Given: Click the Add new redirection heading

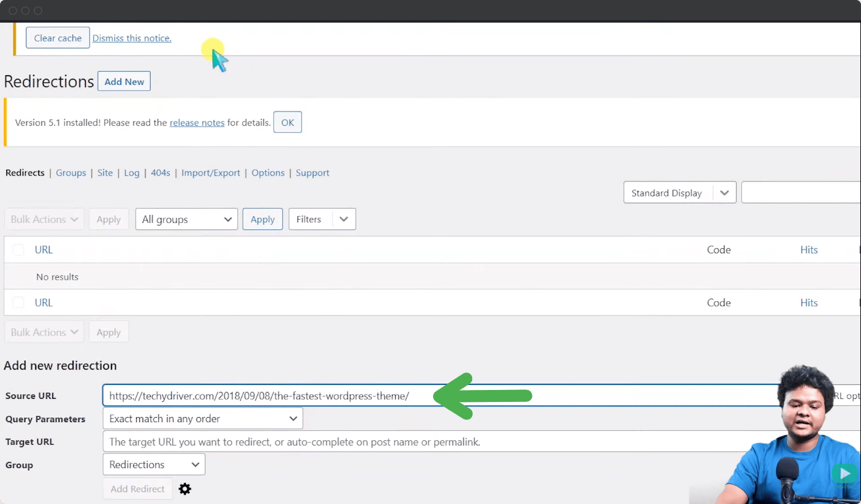Looking at the screenshot, I should click(x=61, y=365).
